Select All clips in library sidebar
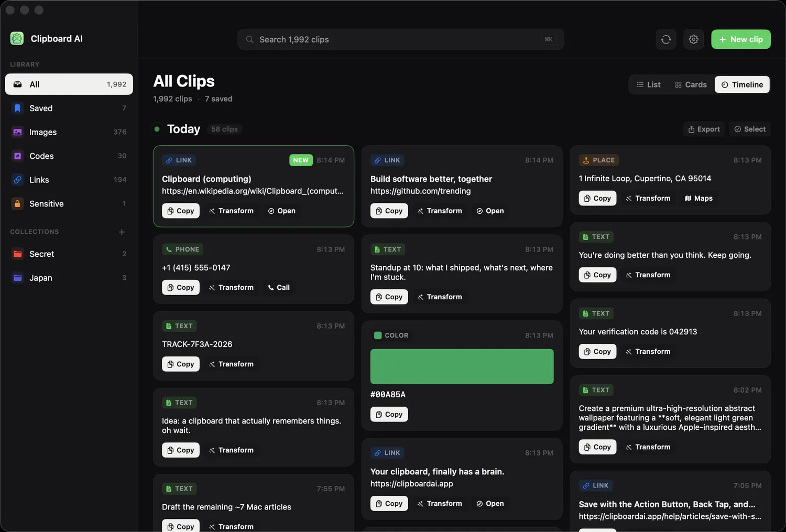786x532 pixels. (x=69, y=84)
